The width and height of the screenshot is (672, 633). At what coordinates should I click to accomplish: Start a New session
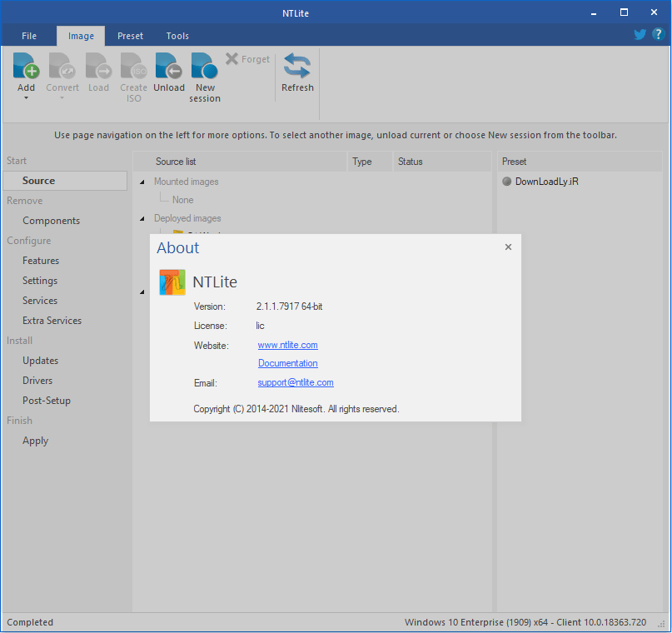204,73
